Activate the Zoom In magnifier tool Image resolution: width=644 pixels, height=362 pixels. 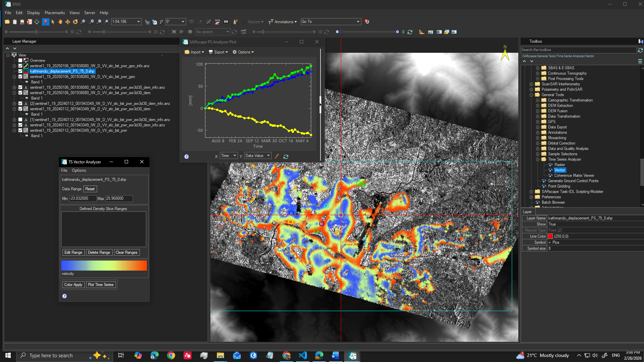pyautogui.click(x=92, y=22)
